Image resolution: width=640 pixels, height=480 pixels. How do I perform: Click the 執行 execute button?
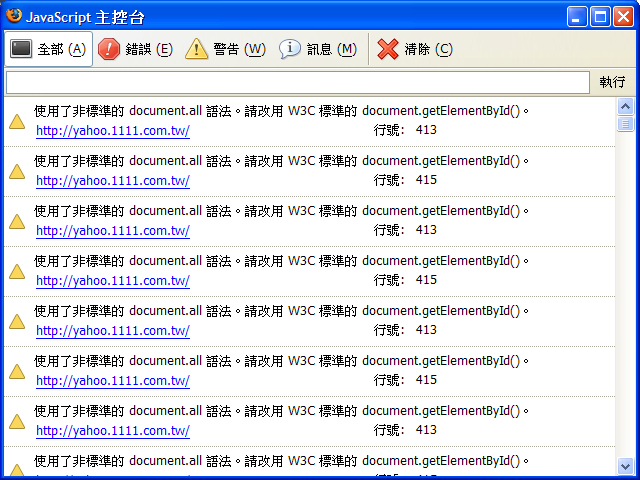tap(612, 82)
